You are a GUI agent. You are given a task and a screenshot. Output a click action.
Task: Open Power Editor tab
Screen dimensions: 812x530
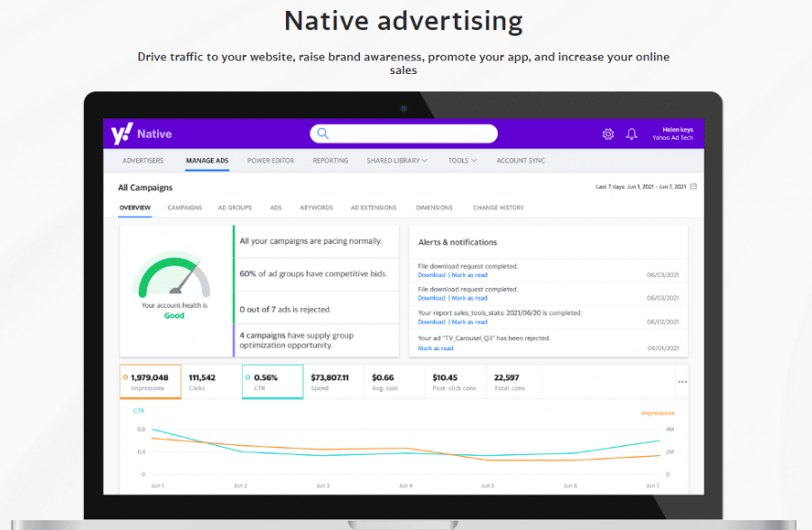pyautogui.click(x=271, y=161)
